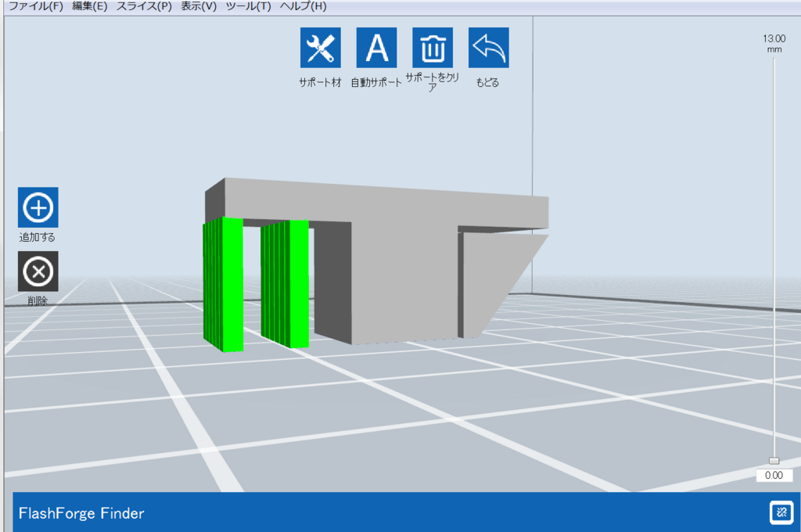
Task: Generate supports with 自動サポート icon
Action: pyautogui.click(x=376, y=48)
